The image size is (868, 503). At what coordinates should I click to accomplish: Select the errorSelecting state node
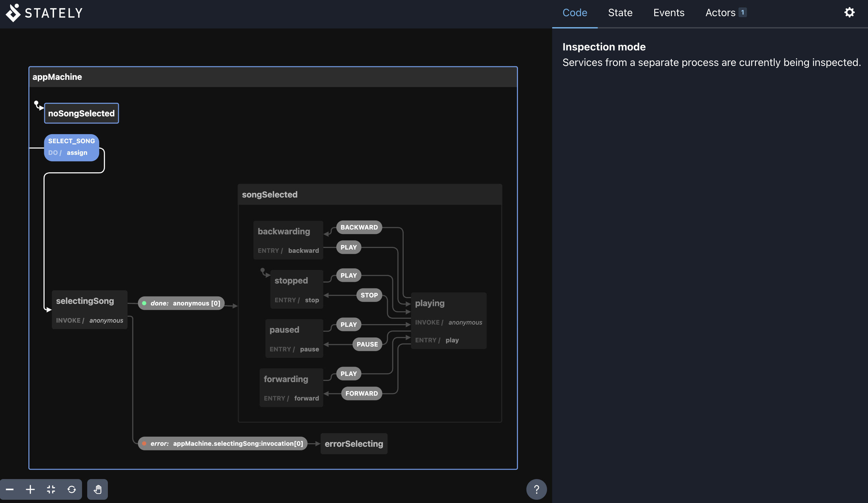click(354, 443)
